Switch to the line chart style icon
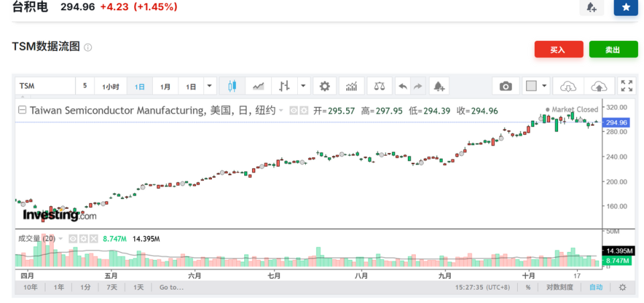 click(x=258, y=87)
